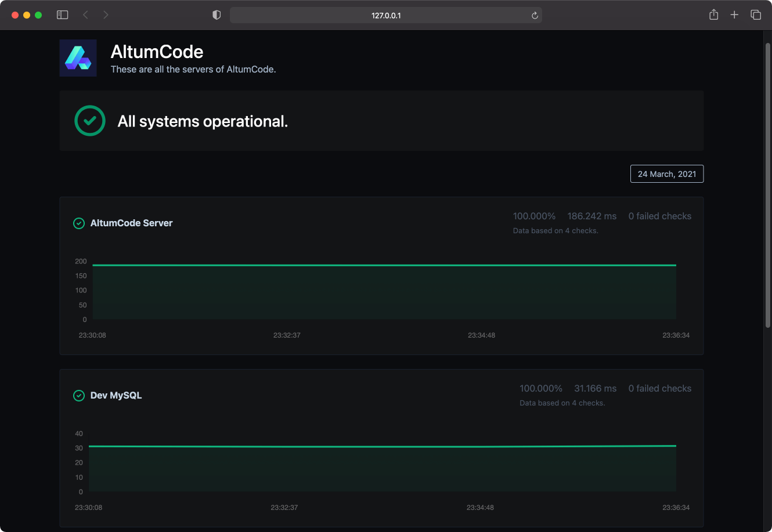Click the All systems operational check icon
772x532 pixels.
coord(90,121)
